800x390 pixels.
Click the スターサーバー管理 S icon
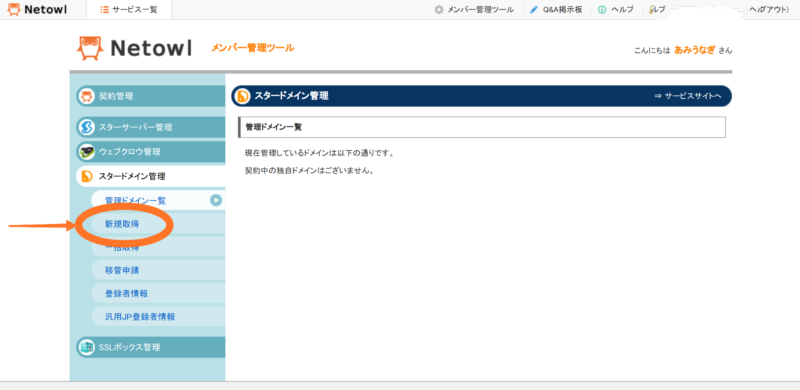tap(86, 127)
